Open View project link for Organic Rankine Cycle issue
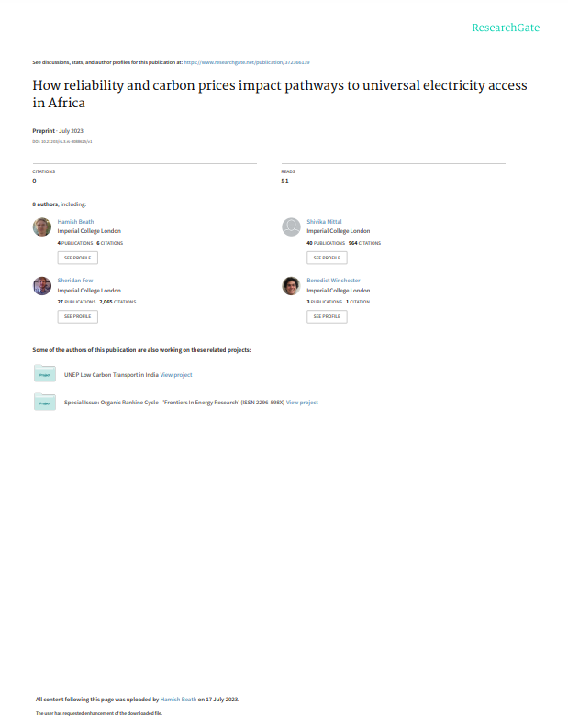The width and height of the screenshot is (568, 728). coord(302,403)
